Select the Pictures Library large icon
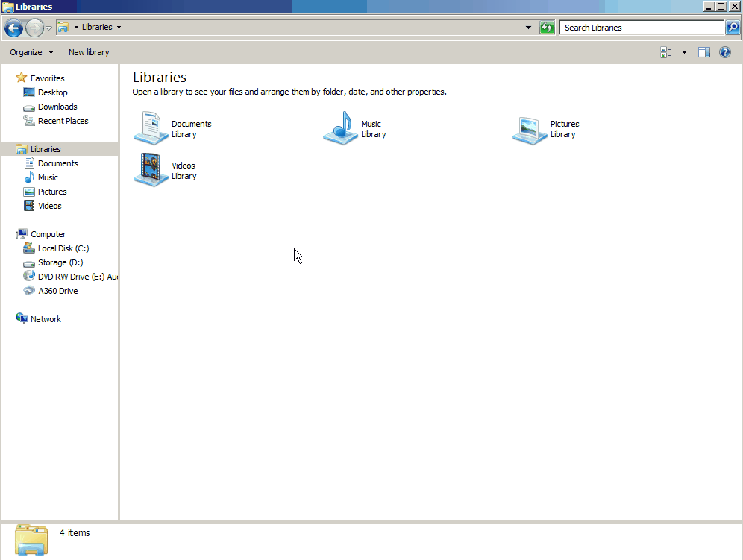This screenshot has height=560, width=743. (x=530, y=130)
